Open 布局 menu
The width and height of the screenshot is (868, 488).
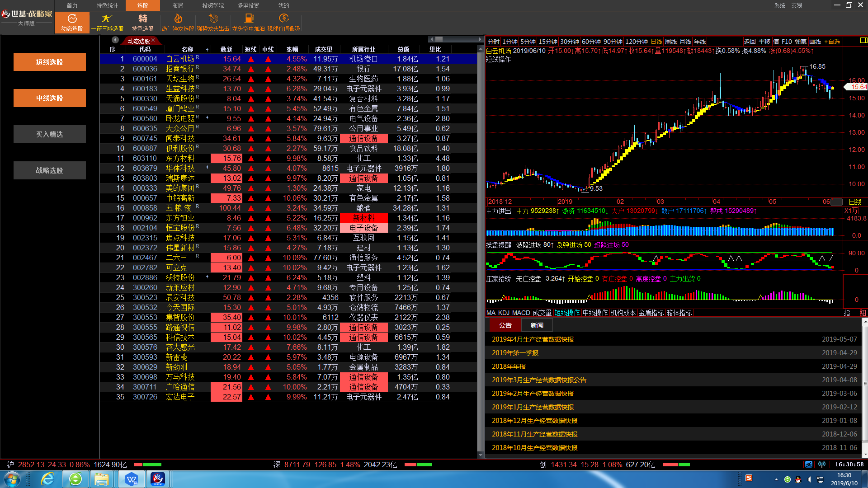pos(178,5)
